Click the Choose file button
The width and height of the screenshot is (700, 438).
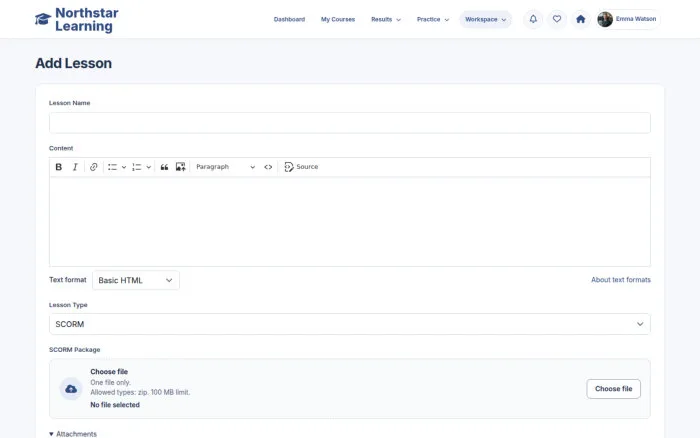[613, 389]
